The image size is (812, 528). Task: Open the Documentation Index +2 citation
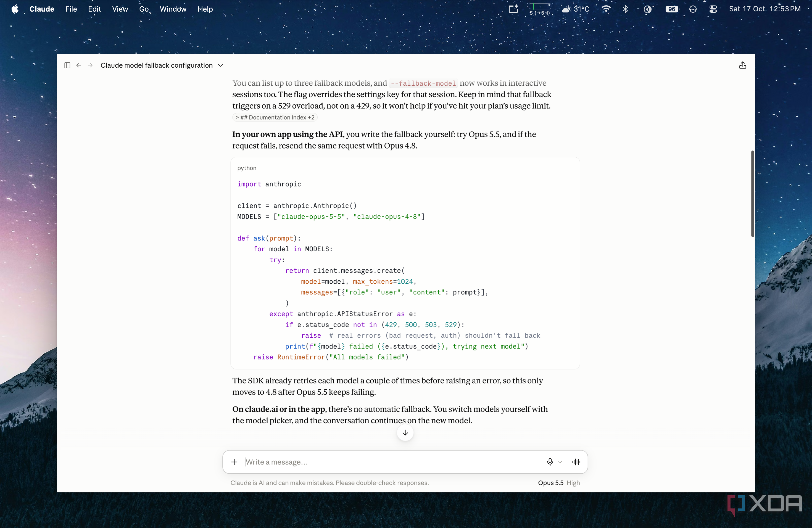(275, 117)
